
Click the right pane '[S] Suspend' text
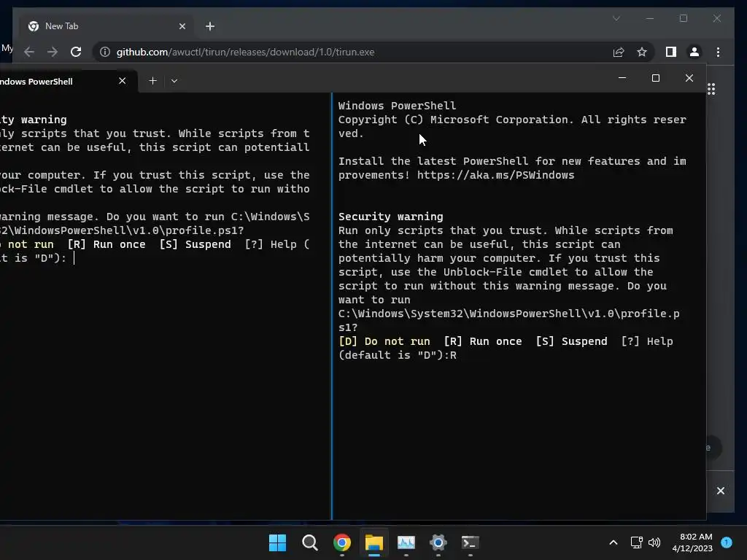[x=571, y=341]
